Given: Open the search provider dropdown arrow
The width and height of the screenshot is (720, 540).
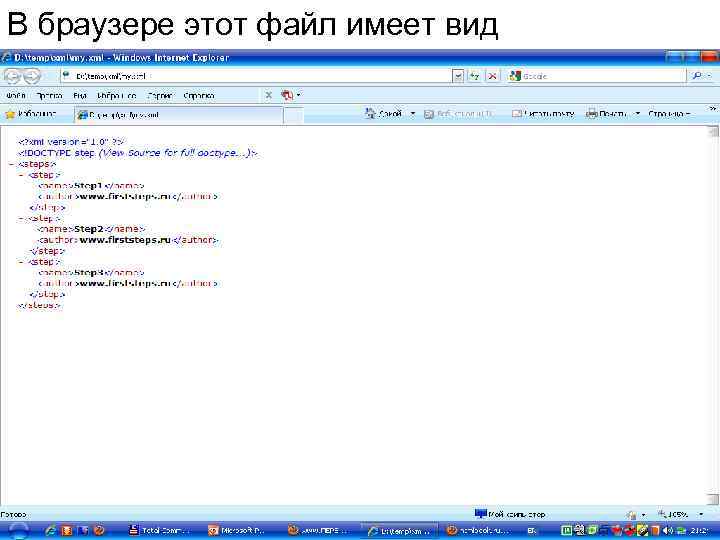Looking at the screenshot, I should click(710, 76).
